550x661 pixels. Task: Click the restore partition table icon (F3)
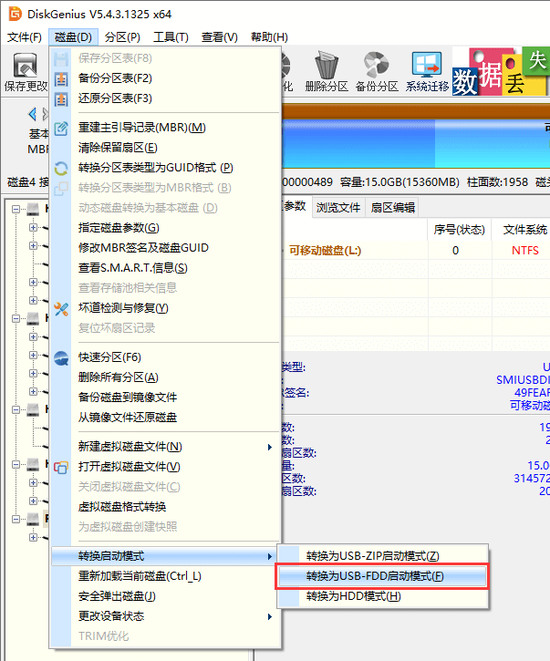coord(61,99)
